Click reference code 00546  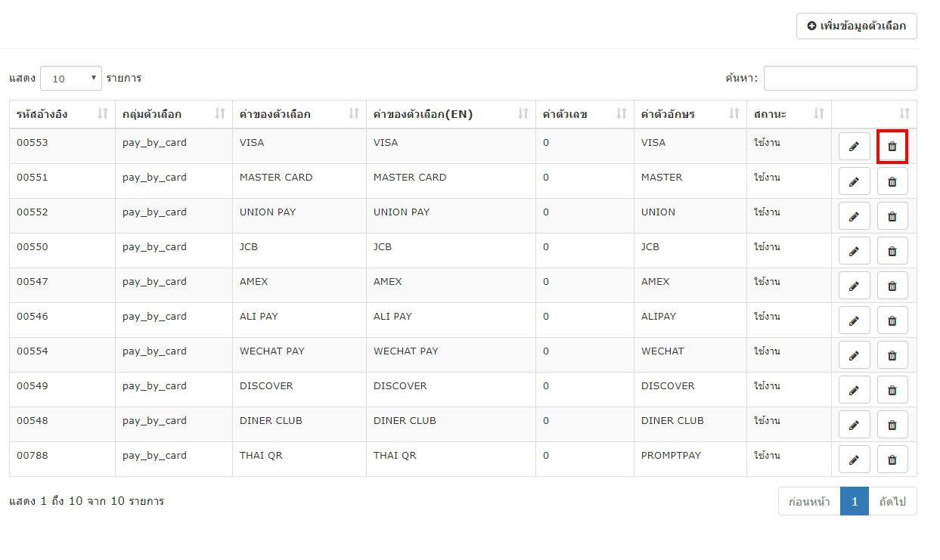tap(33, 316)
